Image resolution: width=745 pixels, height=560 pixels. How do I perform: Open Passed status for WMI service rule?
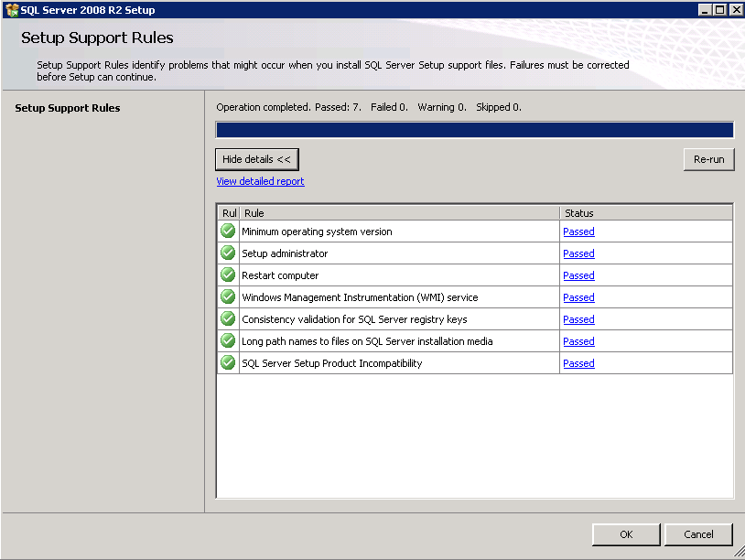(x=578, y=297)
